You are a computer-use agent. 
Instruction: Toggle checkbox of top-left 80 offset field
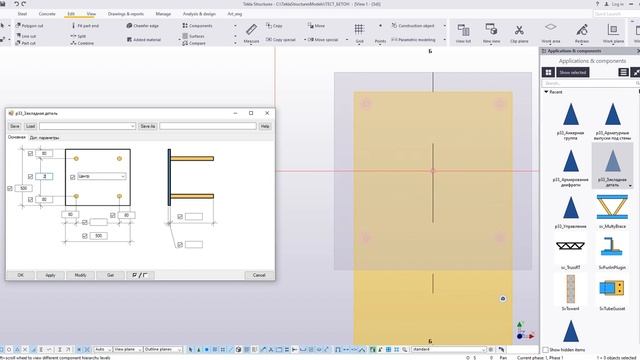coord(30,153)
